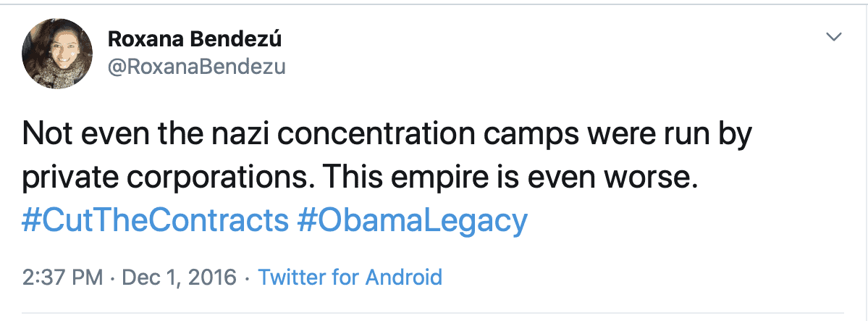Open the #CutTheContracts hashtag
Viewport: 868px width, 321px height.
155,221
